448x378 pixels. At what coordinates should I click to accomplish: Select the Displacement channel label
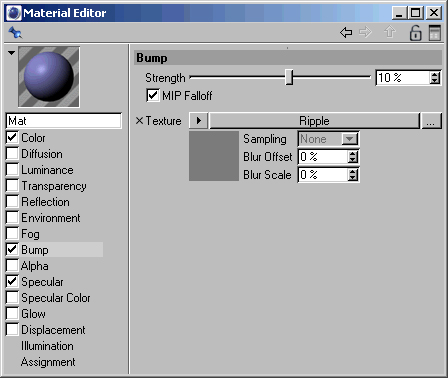(x=53, y=330)
